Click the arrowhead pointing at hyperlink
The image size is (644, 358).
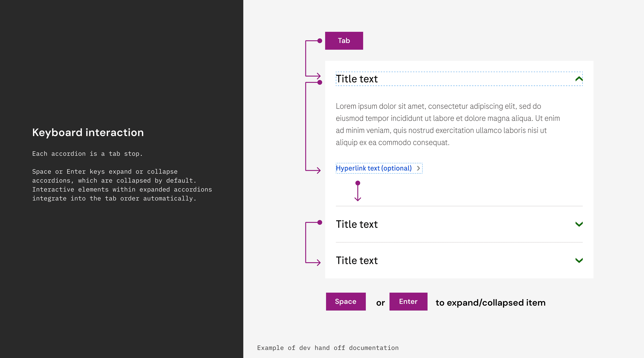318,171
